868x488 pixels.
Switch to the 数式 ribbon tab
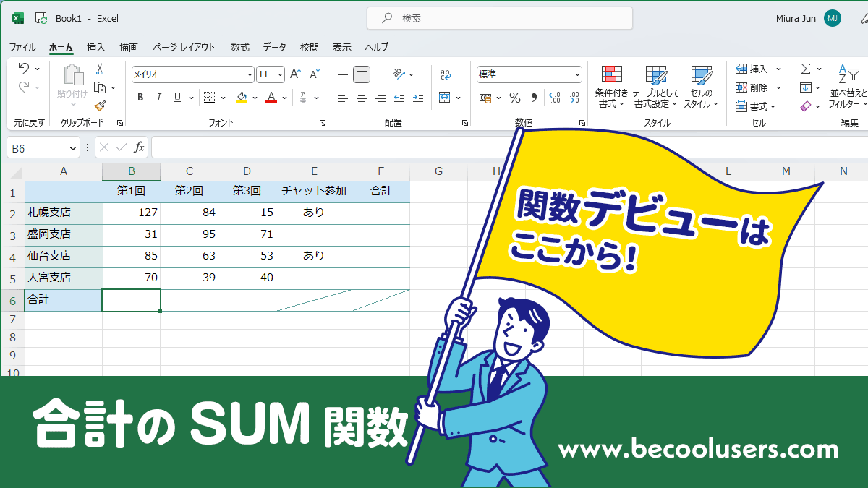coord(240,47)
